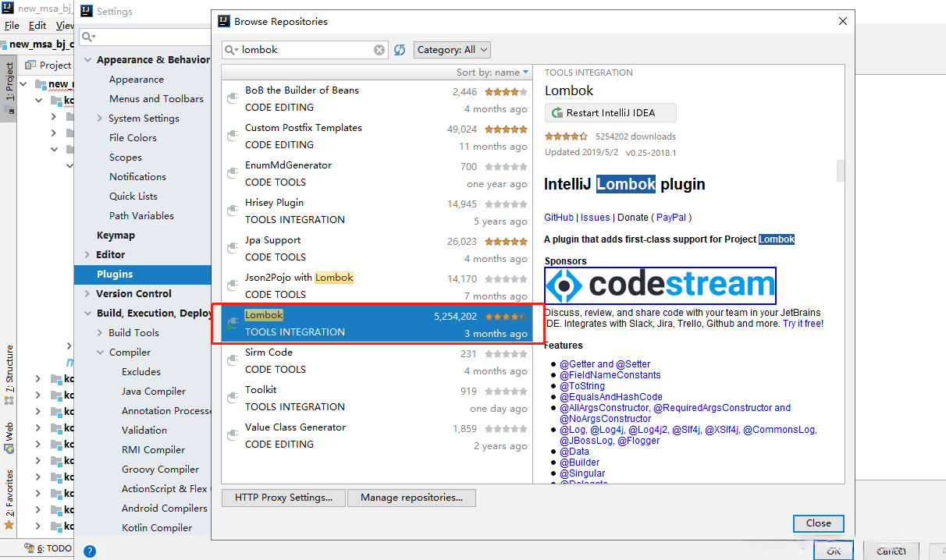Click the plugin search input field
Image resolution: width=946 pixels, height=560 pixels.
click(306, 50)
